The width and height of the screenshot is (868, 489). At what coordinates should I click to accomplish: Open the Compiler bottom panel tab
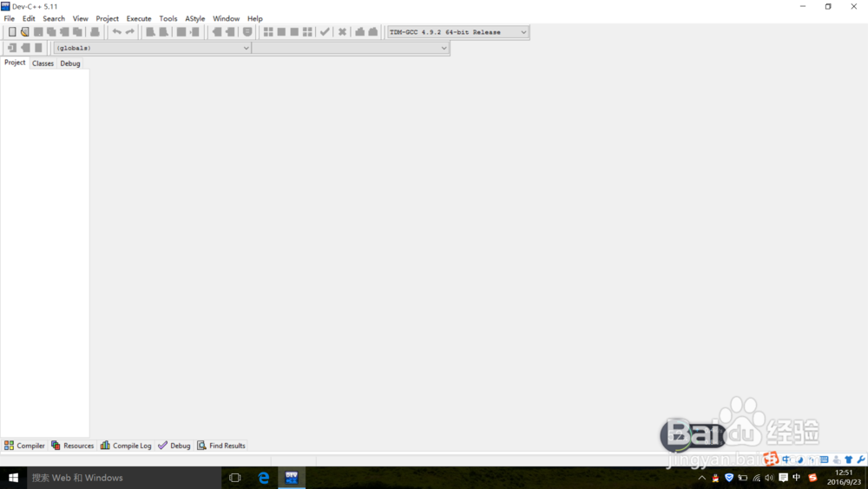pyautogui.click(x=24, y=446)
